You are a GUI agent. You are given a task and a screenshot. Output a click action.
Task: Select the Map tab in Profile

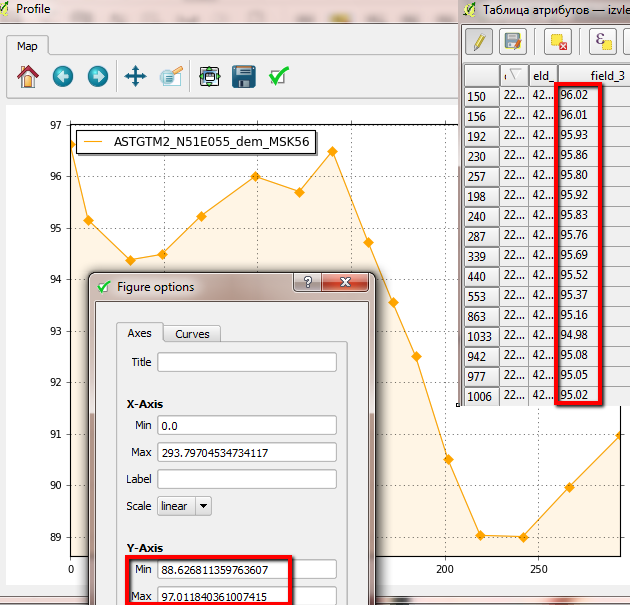click(x=27, y=46)
